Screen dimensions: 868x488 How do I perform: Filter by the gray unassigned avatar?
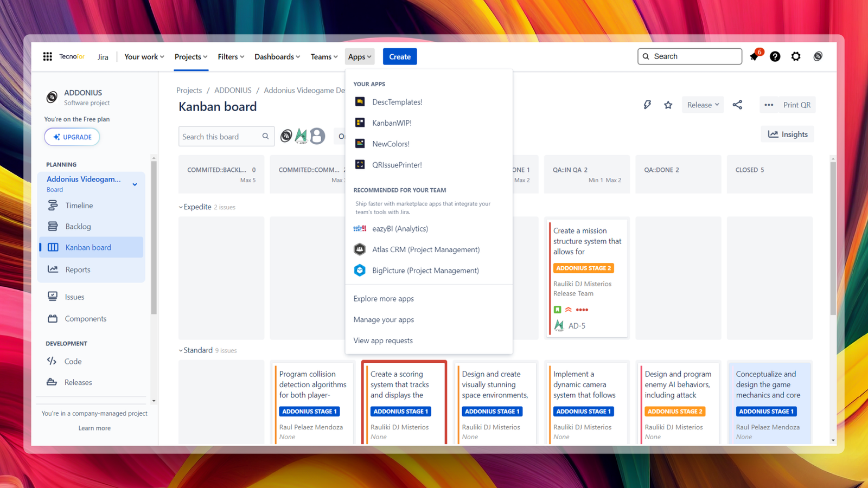click(317, 136)
